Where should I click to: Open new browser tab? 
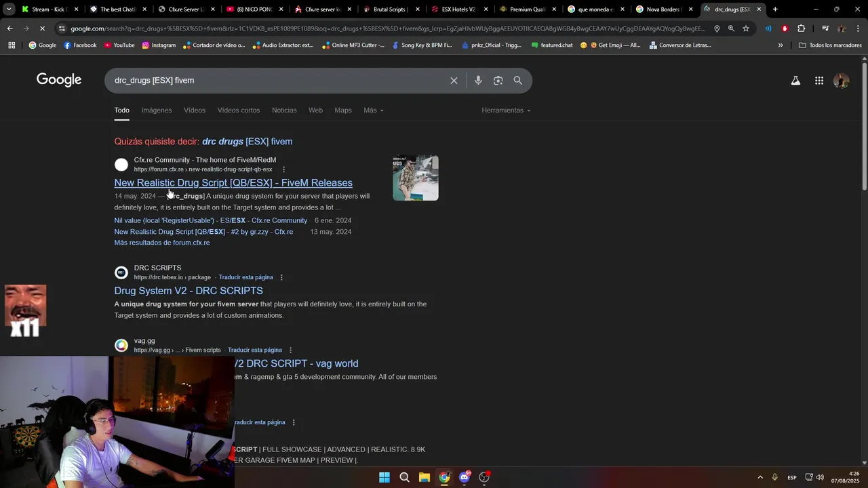(x=775, y=9)
